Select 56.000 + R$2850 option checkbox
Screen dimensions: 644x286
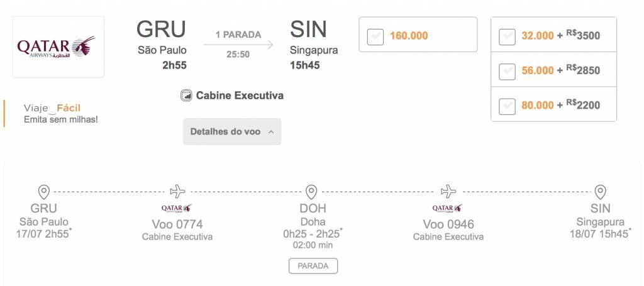508,72
